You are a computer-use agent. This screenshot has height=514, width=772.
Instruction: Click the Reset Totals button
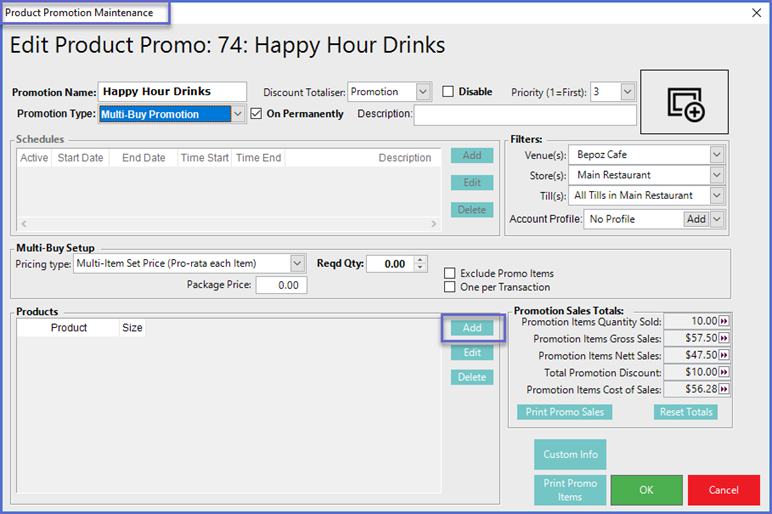(686, 412)
